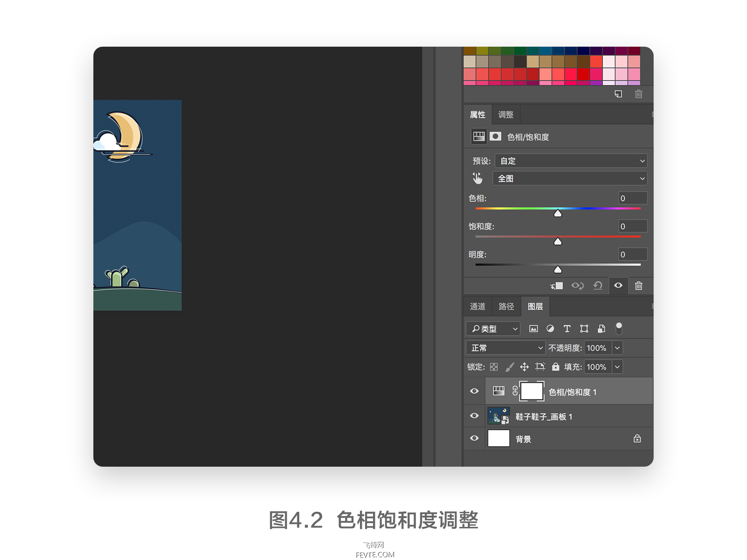747x560 pixels.
Task: Expand the 填充 fill slider arrow
Action: click(617, 367)
